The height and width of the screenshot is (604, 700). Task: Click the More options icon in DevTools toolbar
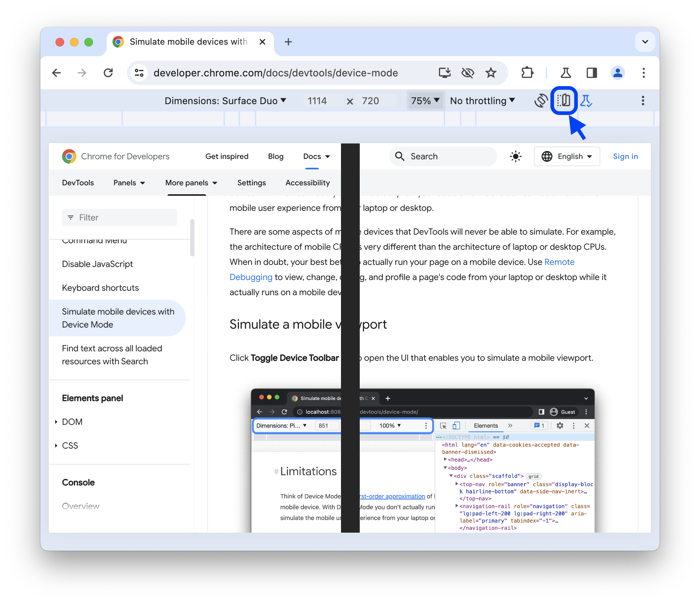click(643, 101)
